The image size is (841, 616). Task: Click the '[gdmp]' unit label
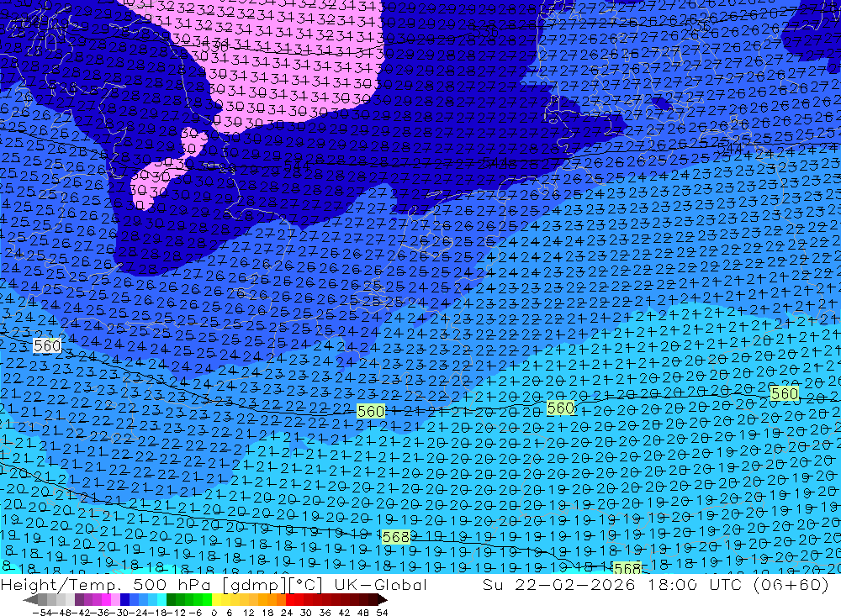coord(254,585)
